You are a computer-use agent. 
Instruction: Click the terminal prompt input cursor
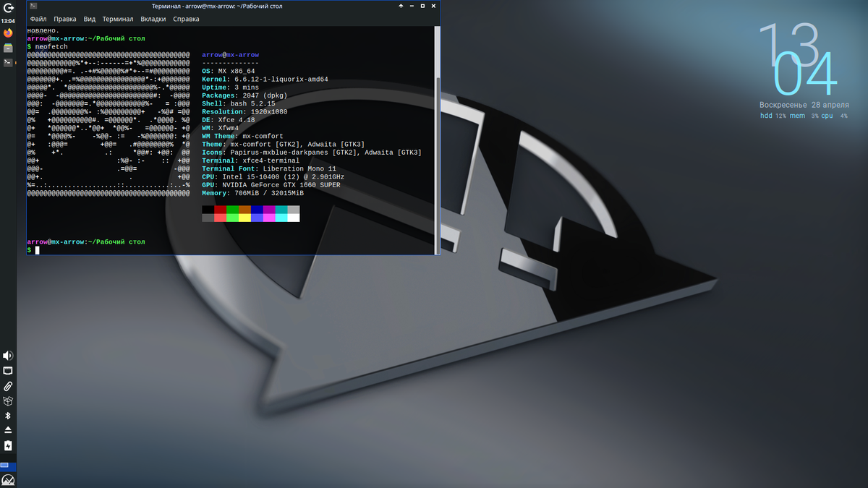click(x=37, y=250)
